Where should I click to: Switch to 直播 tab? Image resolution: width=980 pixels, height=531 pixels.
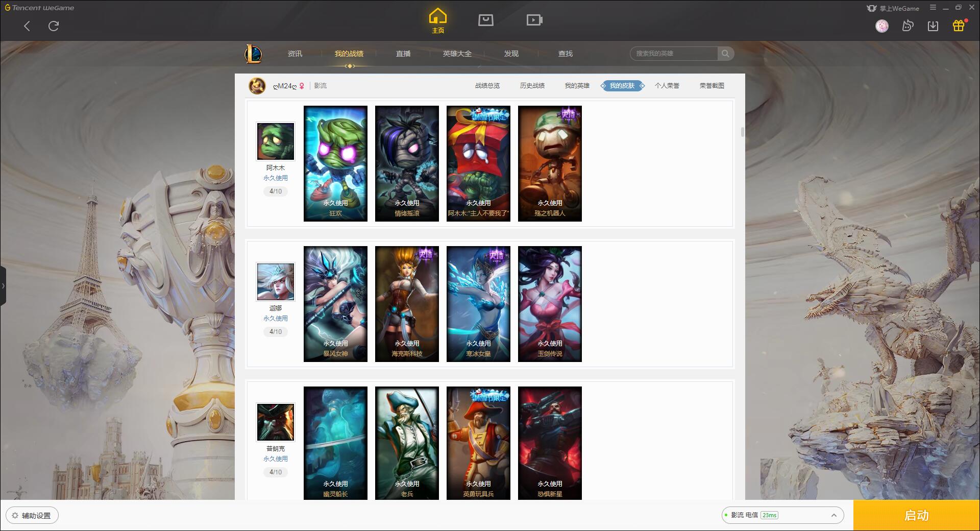click(x=403, y=54)
